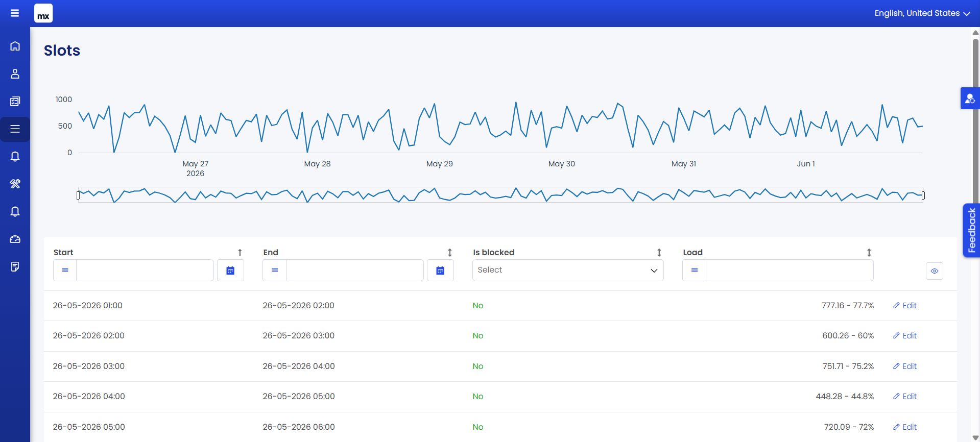Click the page scrollbar up arrow

pos(975,33)
